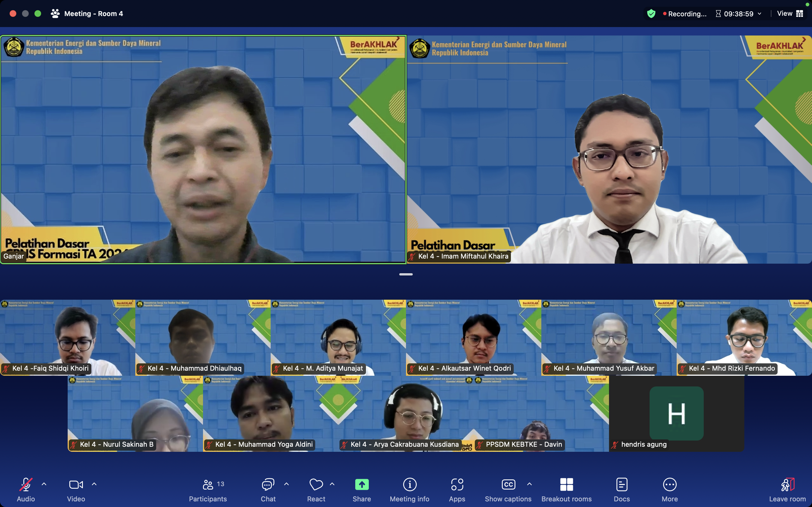Image resolution: width=812 pixels, height=507 pixels.
Task: Open Meeting info
Action: pyautogui.click(x=409, y=484)
